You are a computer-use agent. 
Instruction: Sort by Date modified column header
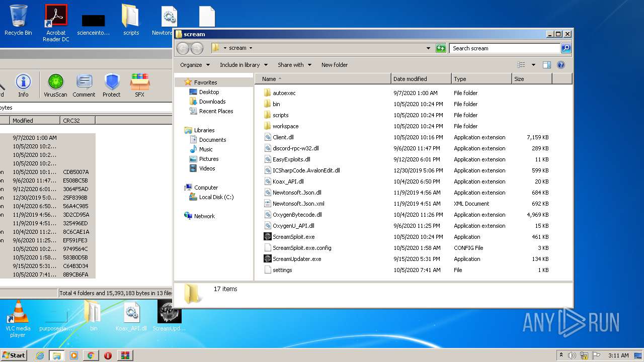(421, 79)
